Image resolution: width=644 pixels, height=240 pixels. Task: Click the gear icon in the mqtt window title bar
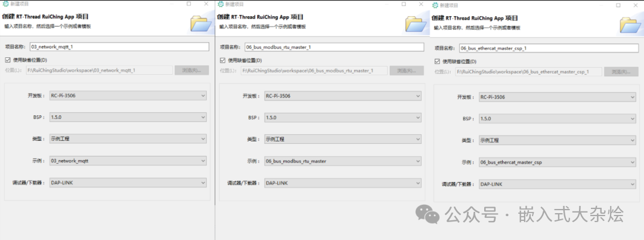[6, 4]
